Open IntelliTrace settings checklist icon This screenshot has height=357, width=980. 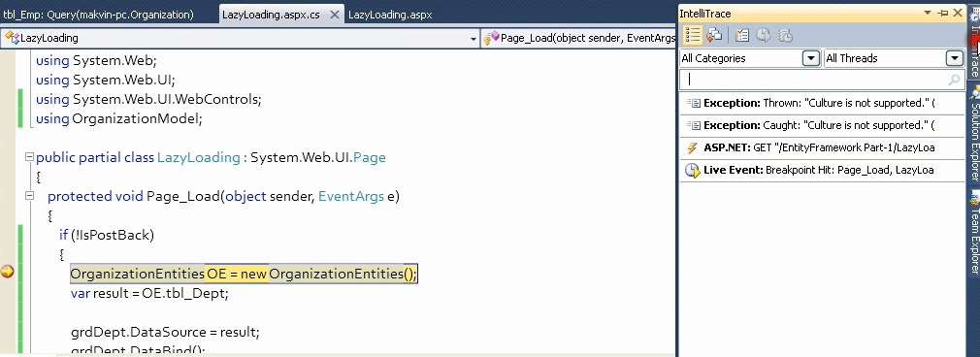(742, 36)
